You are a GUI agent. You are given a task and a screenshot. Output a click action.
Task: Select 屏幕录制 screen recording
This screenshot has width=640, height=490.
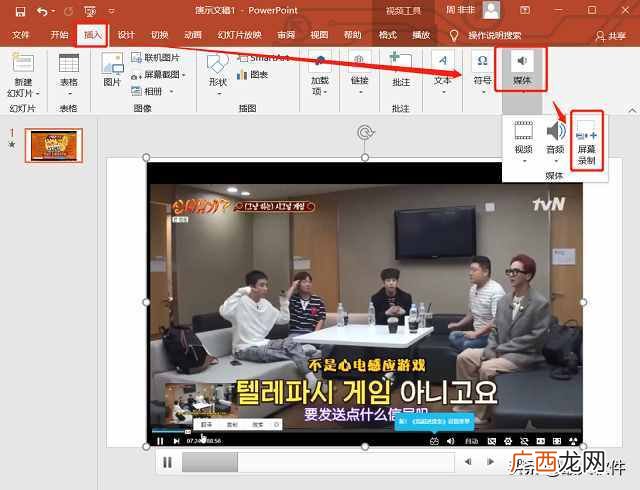[587, 142]
